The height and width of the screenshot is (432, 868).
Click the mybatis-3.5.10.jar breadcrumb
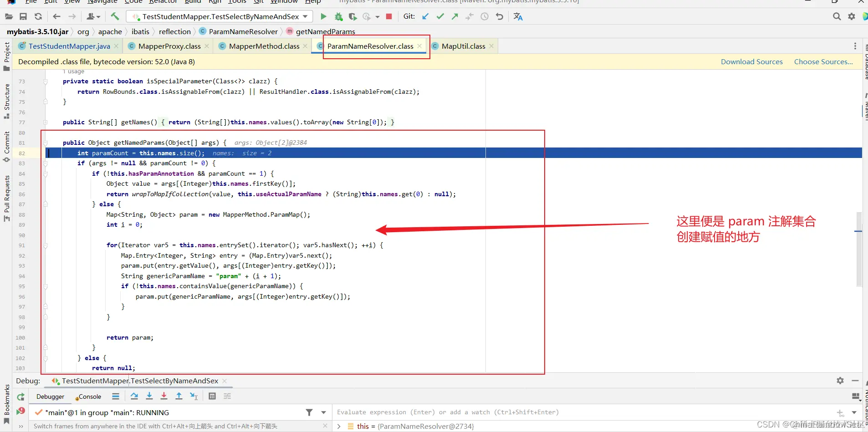pyautogui.click(x=37, y=31)
